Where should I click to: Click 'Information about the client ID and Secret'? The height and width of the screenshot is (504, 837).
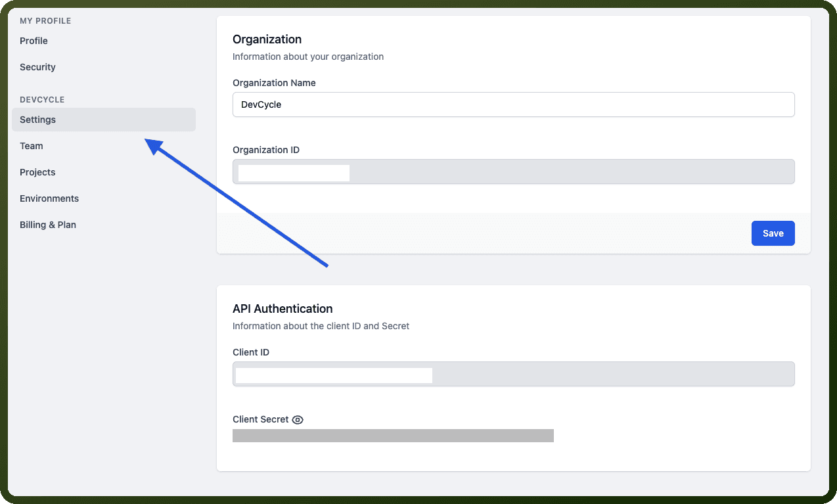(x=321, y=326)
